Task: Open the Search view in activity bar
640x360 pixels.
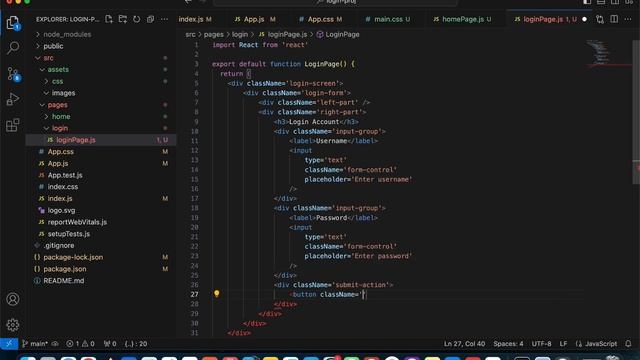Action: click(13, 48)
